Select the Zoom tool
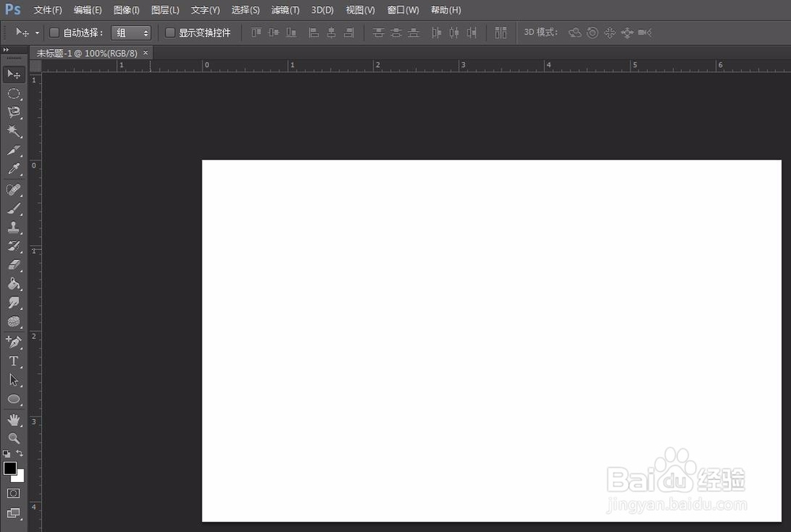The image size is (791, 532). point(13,438)
